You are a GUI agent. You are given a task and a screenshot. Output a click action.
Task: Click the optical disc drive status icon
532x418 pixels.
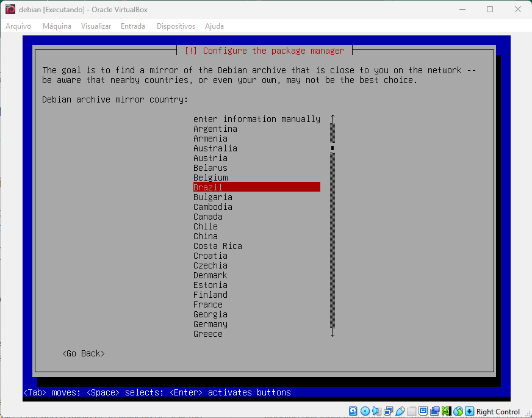pyautogui.click(x=365, y=411)
